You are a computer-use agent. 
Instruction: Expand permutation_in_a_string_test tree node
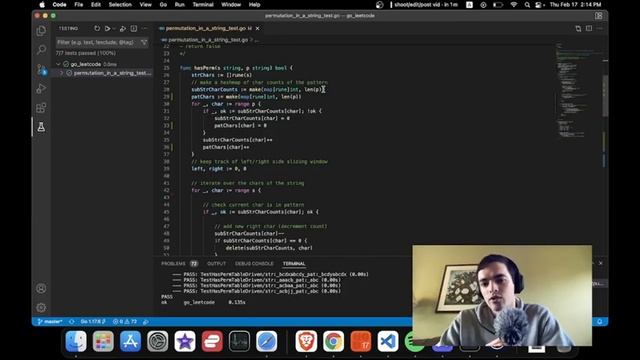[x=62, y=73]
